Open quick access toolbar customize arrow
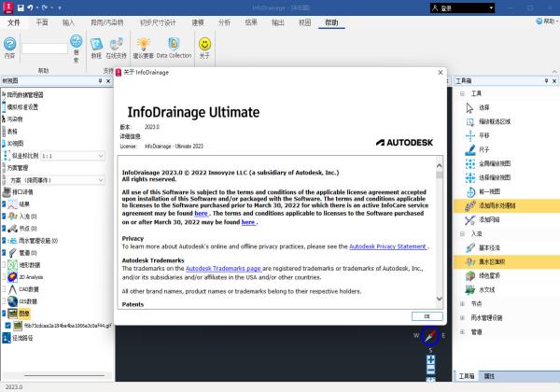Screen dimensions: 560x392 point(60,7)
